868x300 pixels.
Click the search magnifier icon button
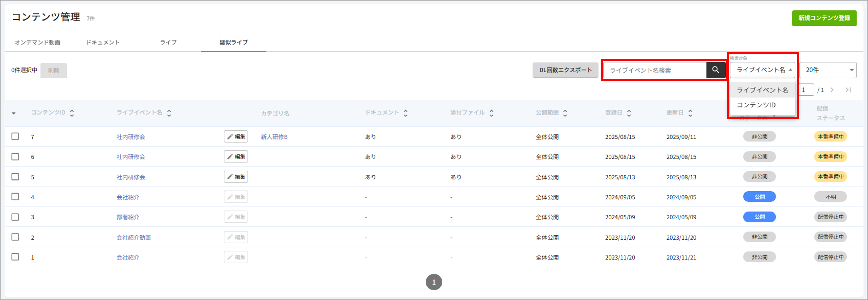pyautogui.click(x=715, y=70)
